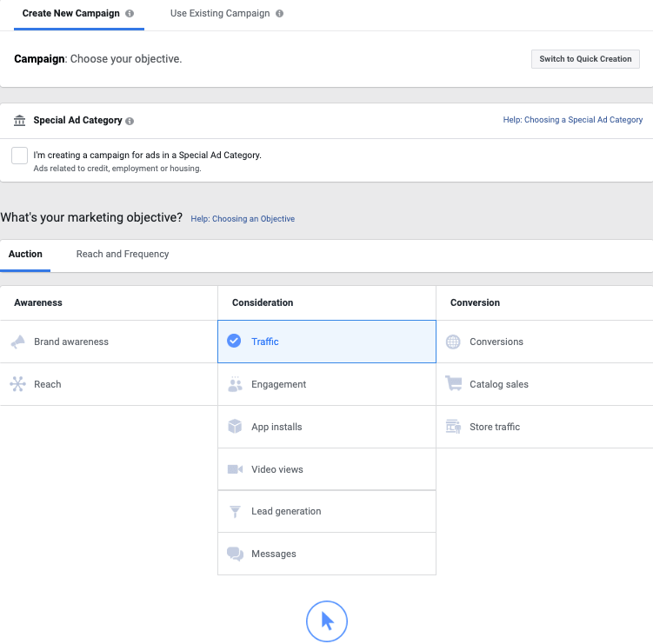This screenshot has width=653, height=644.
Task: Select the Reach network icon
Action: [18, 384]
